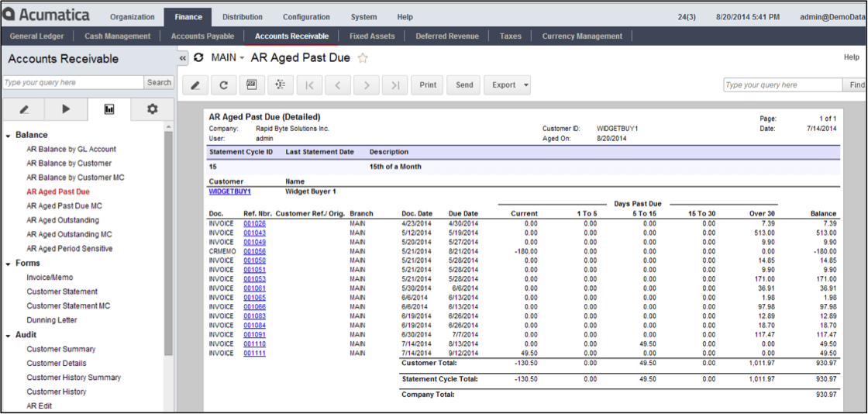This screenshot has width=868, height=414.
Task: Switch to Fixed Assets tab
Action: click(x=372, y=36)
